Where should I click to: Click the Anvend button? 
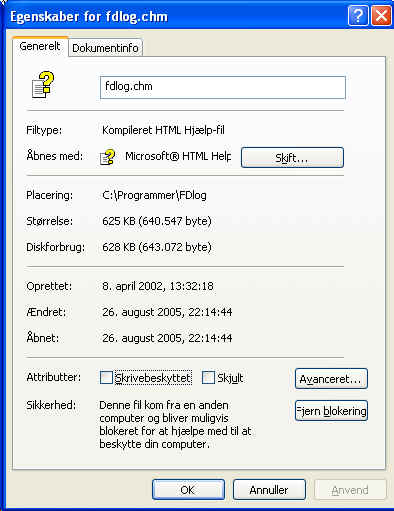350,490
